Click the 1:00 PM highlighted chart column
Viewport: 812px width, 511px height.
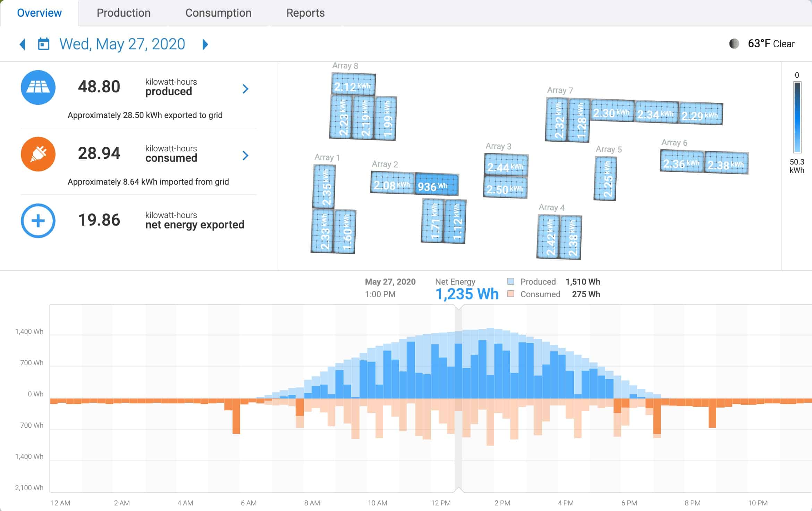(x=458, y=399)
